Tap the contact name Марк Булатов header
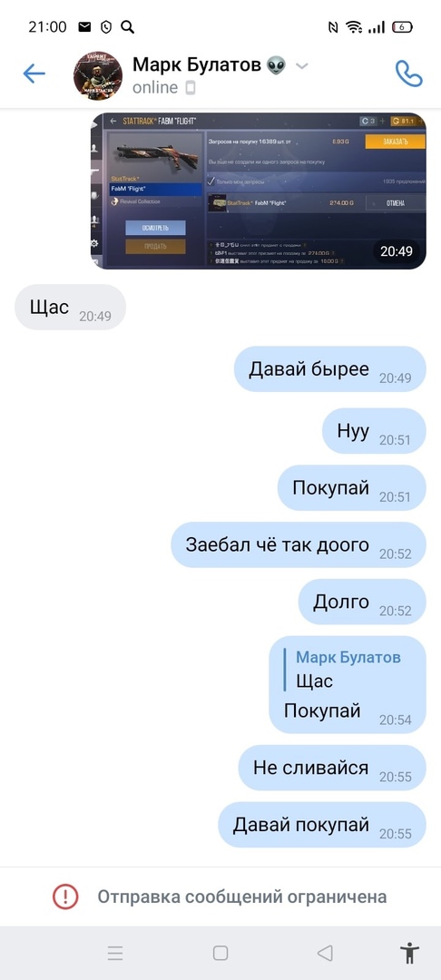Screen dimensions: 441x980 197,64
